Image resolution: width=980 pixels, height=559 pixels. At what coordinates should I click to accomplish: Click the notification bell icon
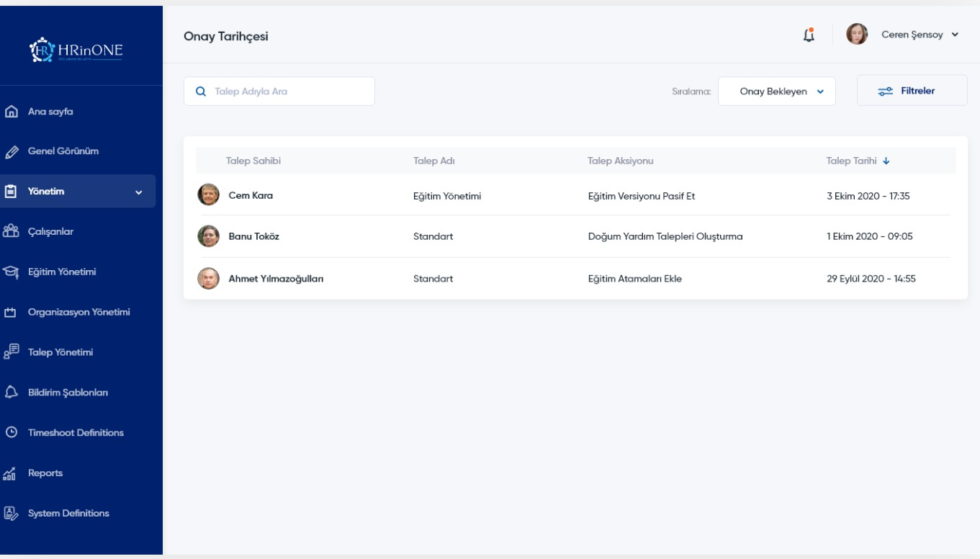(x=809, y=35)
